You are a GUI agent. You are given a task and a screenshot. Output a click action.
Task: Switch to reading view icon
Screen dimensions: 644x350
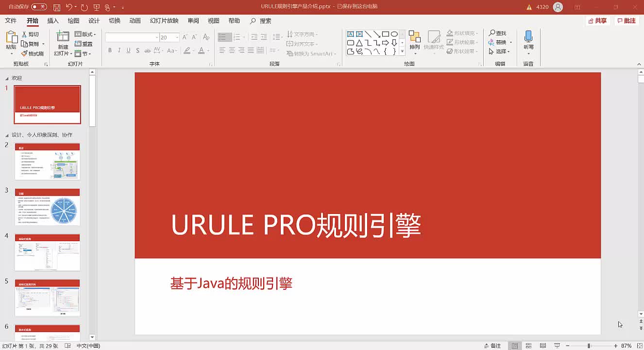[543, 346]
